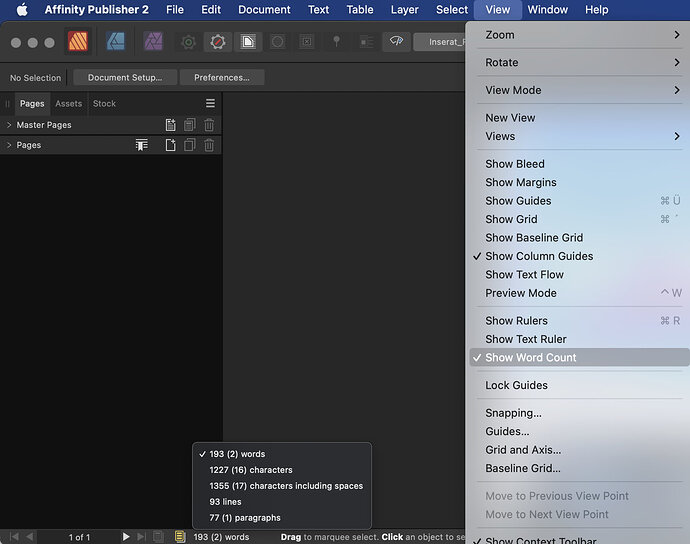The image size is (690, 544).
Task: Open the Pages panel hamburger menu
Action: [x=210, y=103]
